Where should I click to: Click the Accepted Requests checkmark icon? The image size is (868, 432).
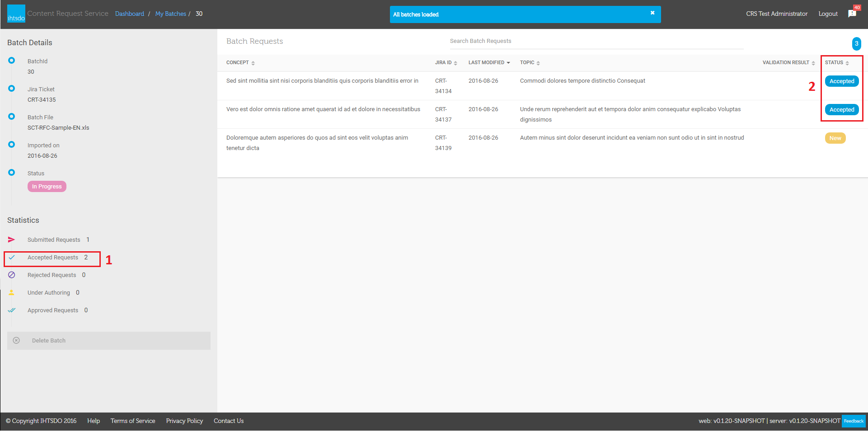coord(12,257)
